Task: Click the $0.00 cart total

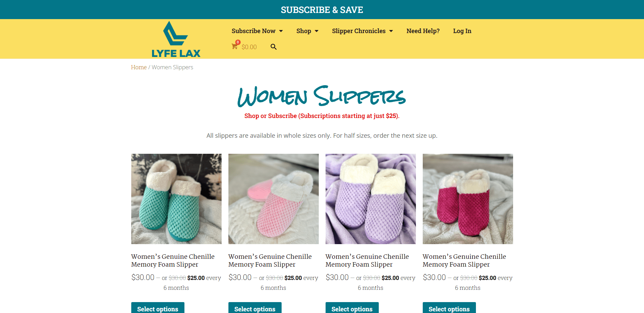Action: pyautogui.click(x=249, y=47)
